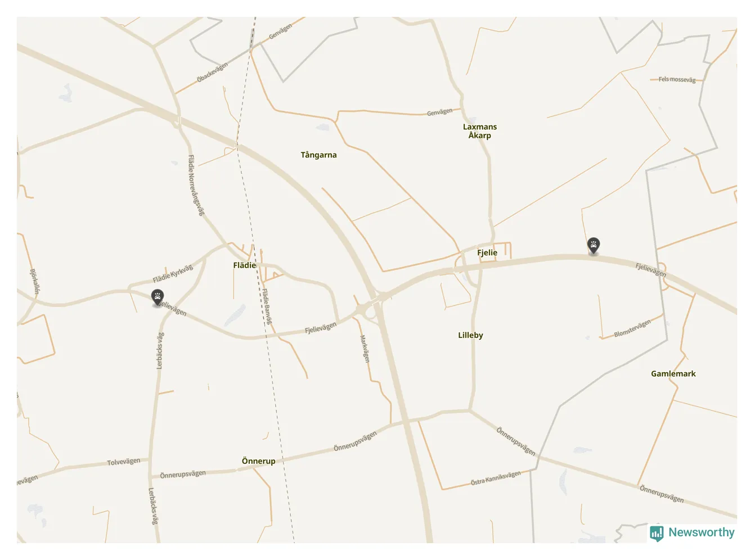This screenshot has width=754, height=560.
Task: Click the Flädie Kyrkväg road label
Action: coord(173,274)
